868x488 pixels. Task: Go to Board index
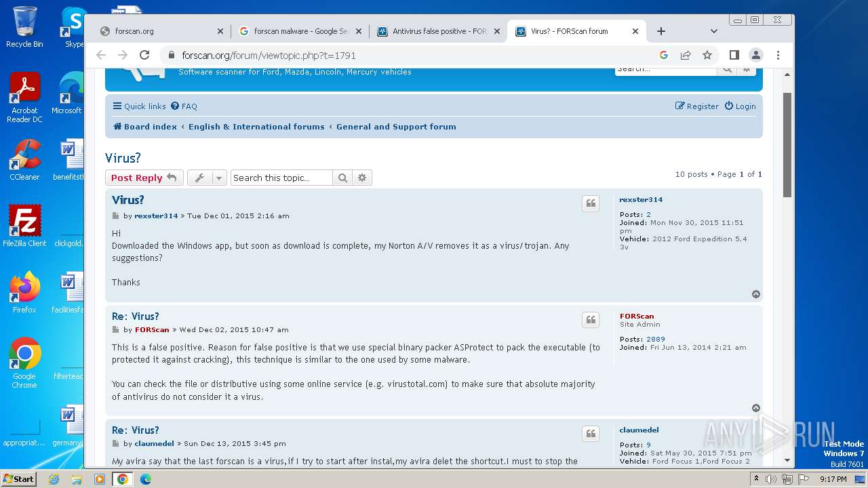click(x=144, y=127)
